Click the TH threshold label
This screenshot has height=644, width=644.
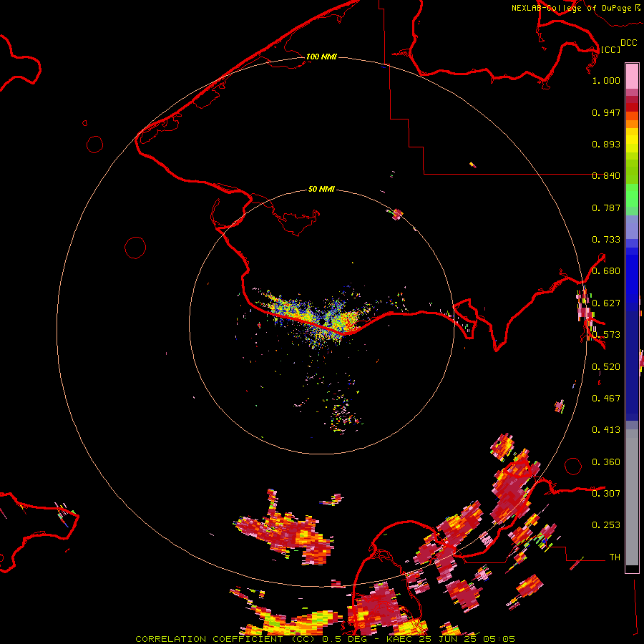tap(615, 557)
